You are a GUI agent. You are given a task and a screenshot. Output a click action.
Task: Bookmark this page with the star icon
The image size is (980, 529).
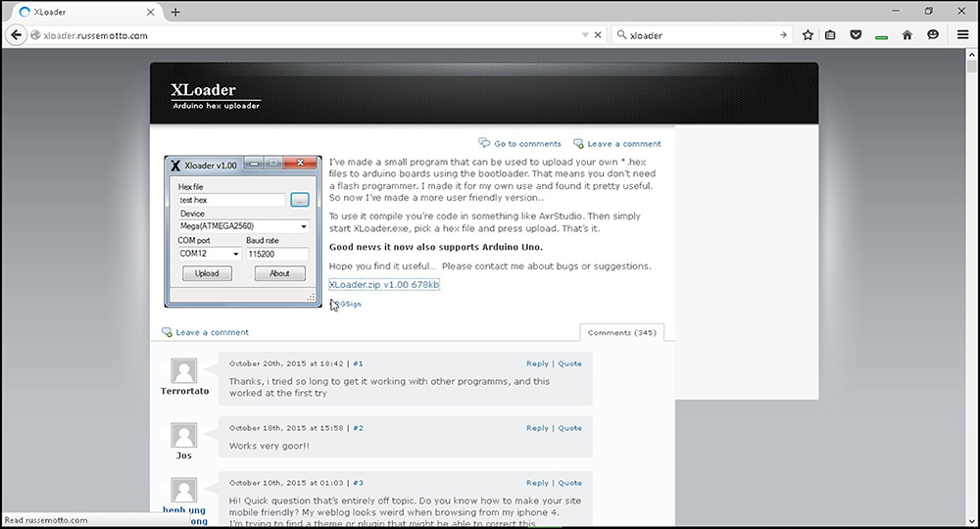click(x=808, y=35)
